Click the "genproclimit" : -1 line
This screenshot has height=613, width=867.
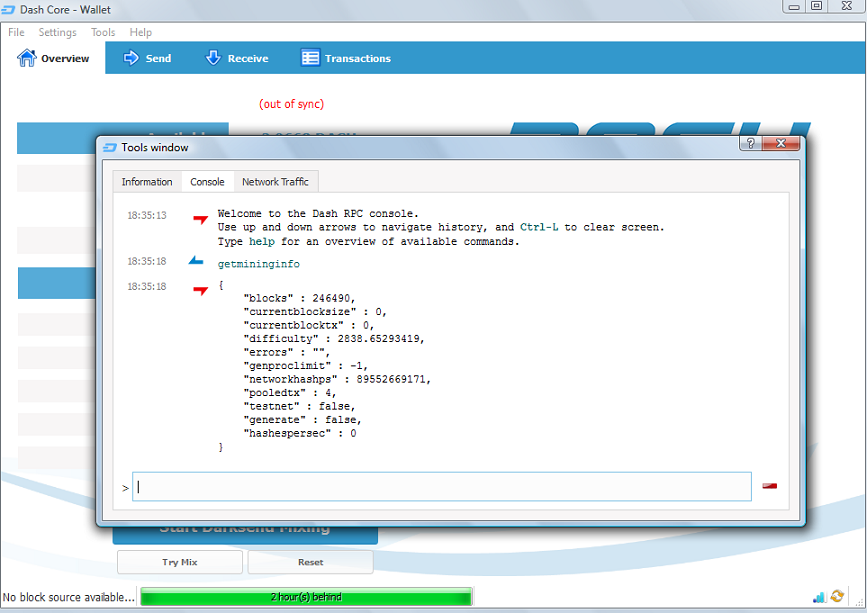[305, 366]
